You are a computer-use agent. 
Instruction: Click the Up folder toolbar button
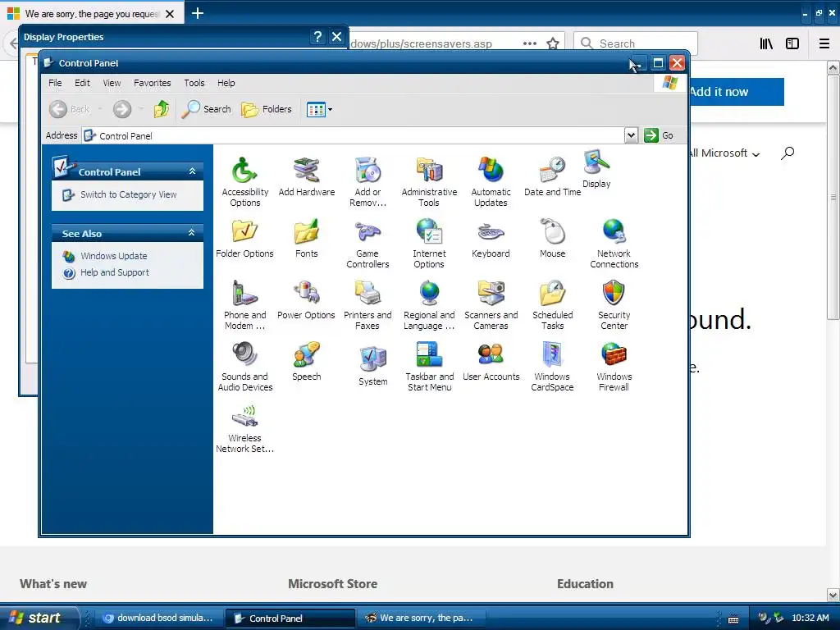pyautogui.click(x=162, y=109)
